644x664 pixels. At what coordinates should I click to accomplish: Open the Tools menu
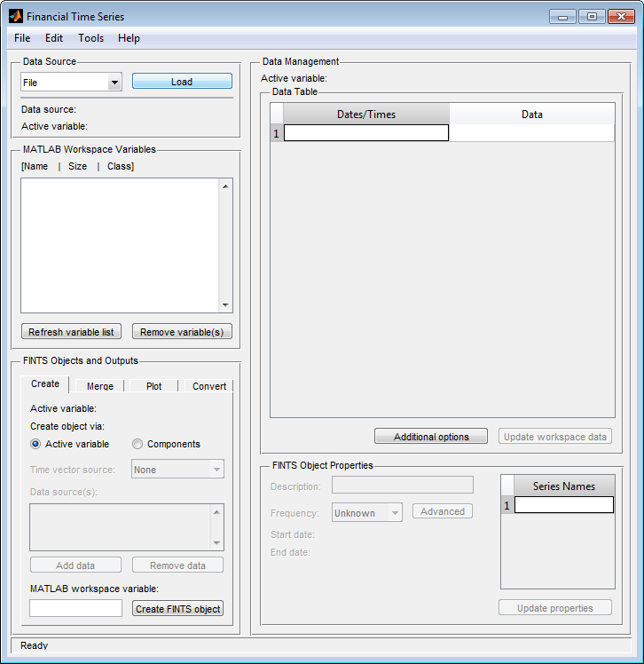click(x=91, y=38)
